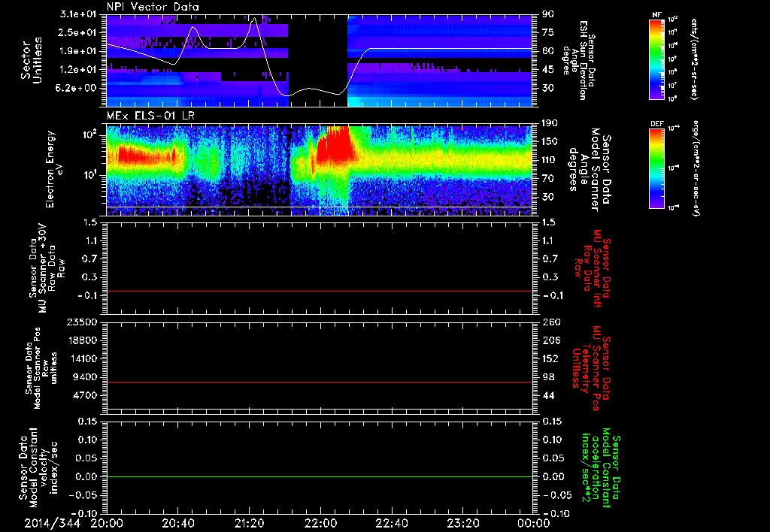The width and height of the screenshot is (770, 532).
Task: Click the 2014/344 date label
Action: pyautogui.click(x=53, y=523)
